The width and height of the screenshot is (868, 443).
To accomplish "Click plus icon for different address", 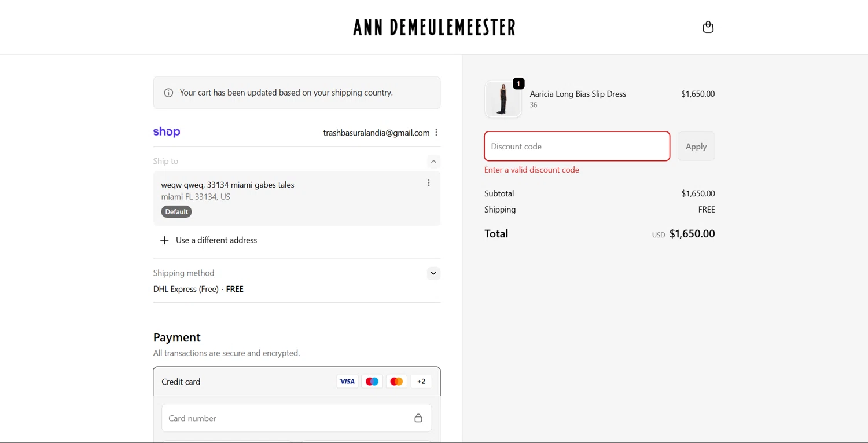I will point(164,240).
